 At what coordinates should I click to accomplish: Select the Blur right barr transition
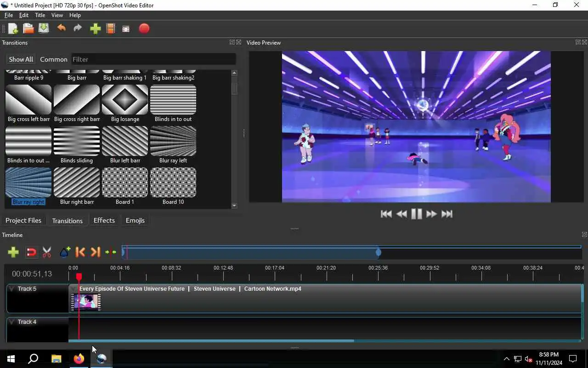77,186
